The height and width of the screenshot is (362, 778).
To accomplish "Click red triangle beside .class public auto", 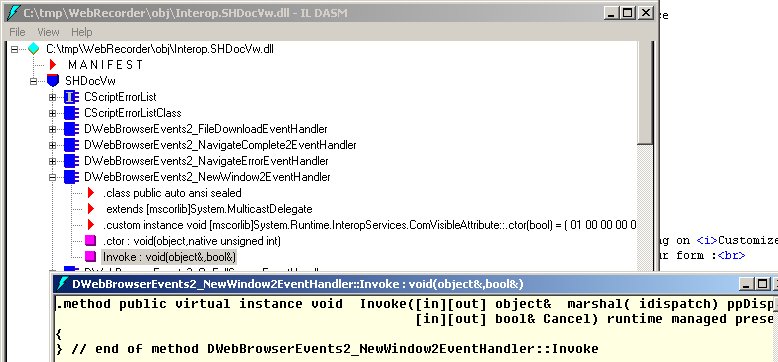I will (x=91, y=193).
